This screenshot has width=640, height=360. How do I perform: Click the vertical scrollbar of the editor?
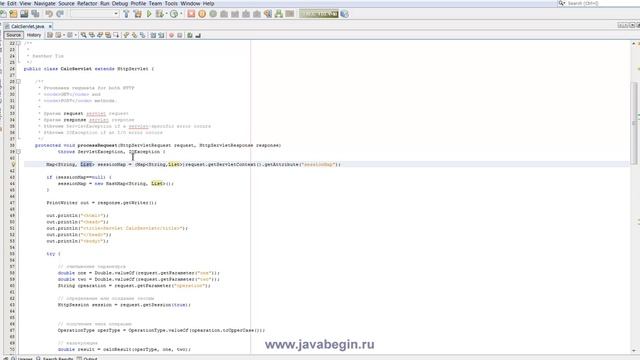634,122
